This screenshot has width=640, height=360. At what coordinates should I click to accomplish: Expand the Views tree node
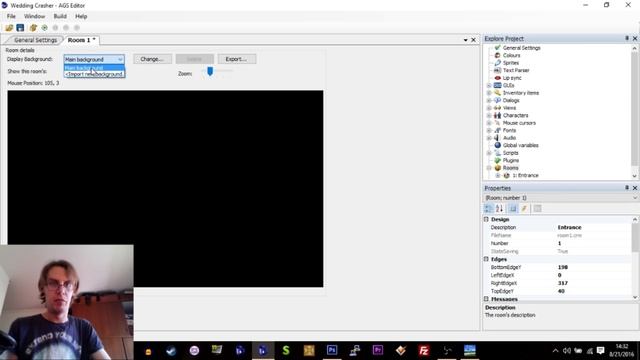click(489, 108)
